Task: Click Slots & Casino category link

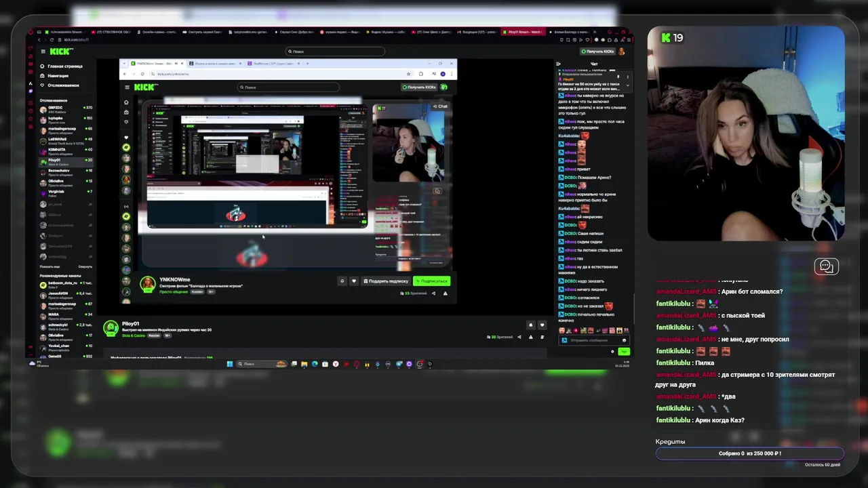Action: [x=133, y=335]
